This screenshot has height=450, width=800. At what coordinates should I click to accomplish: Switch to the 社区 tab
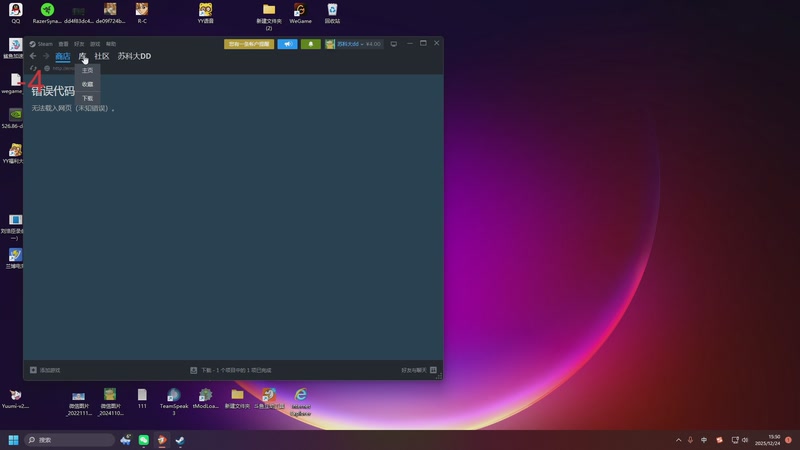[x=102, y=56]
